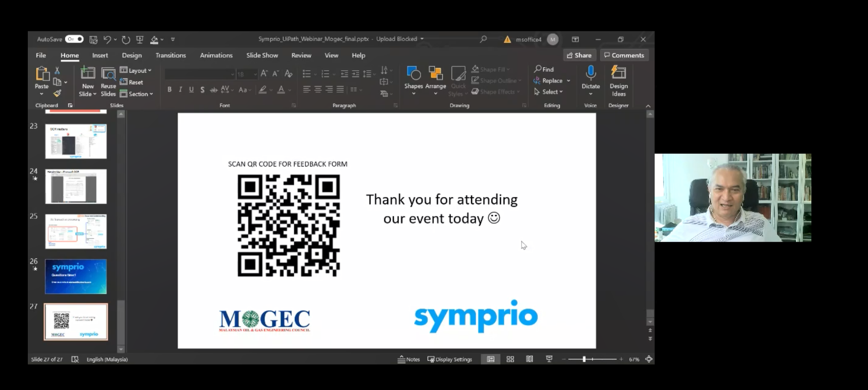Open the Reuse Slides pane
This screenshot has height=390, width=868.
pyautogui.click(x=108, y=81)
